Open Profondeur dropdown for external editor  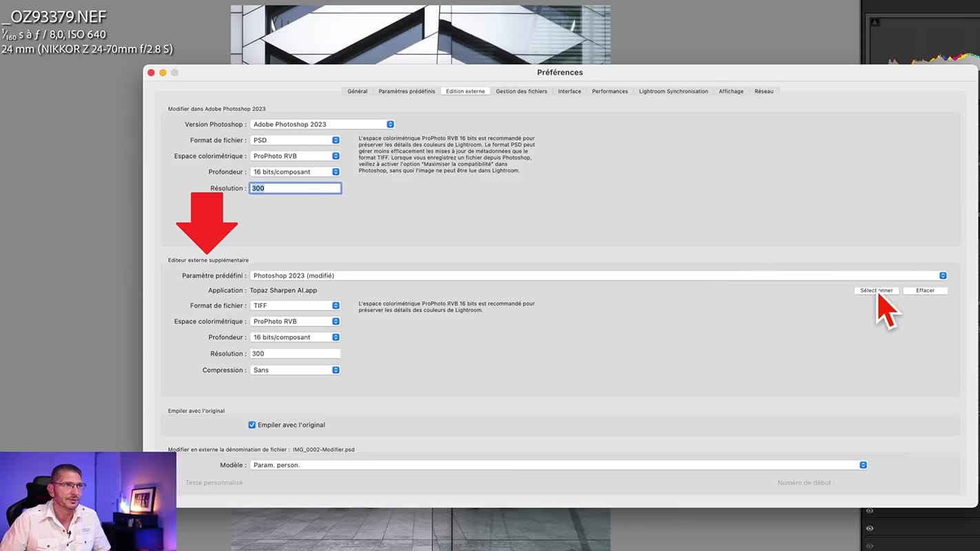tap(295, 337)
